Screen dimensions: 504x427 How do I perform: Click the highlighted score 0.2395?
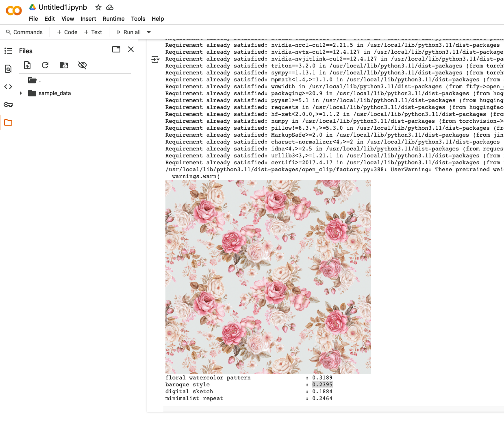click(322, 385)
